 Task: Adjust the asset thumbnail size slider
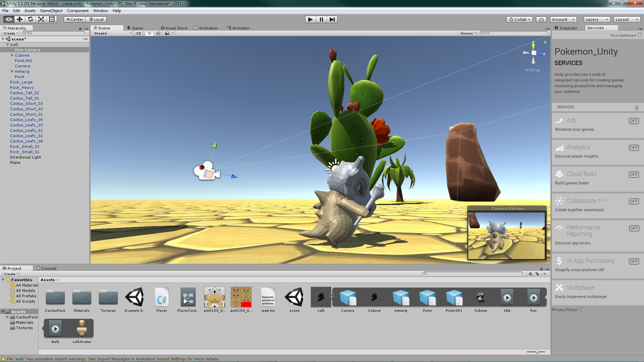pos(537,352)
